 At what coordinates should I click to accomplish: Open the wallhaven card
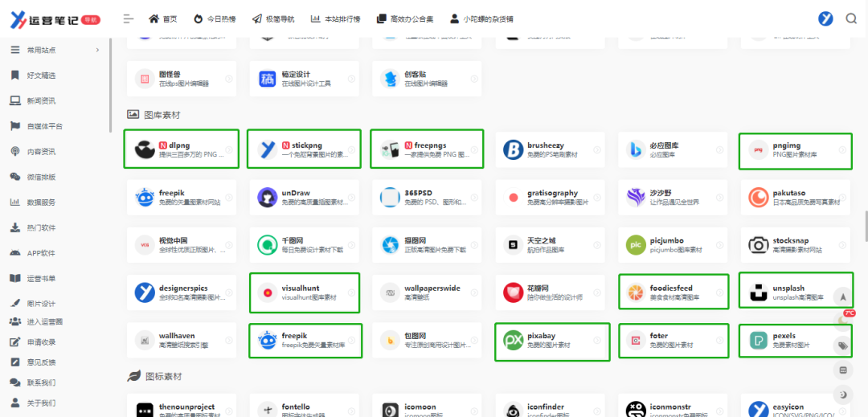tap(182, 340)
